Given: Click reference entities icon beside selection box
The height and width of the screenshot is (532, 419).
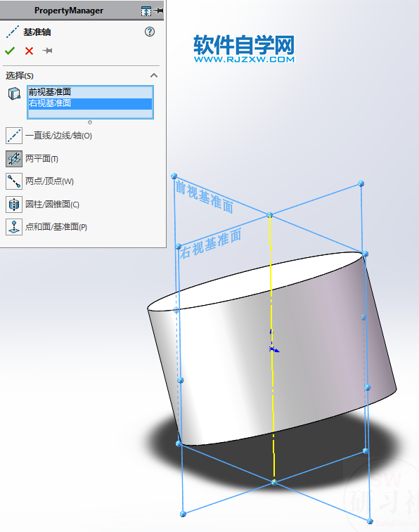Looking at the screenshot, I should point(14,93).
